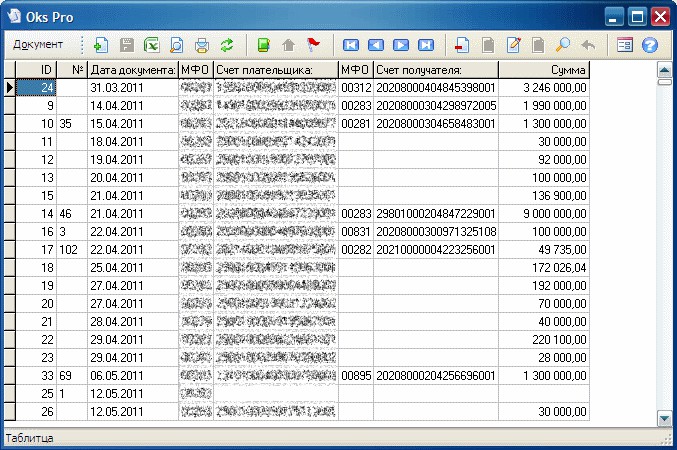677x450 pixels.
Task: Click the Сумма column header
Action: [544, 70]
